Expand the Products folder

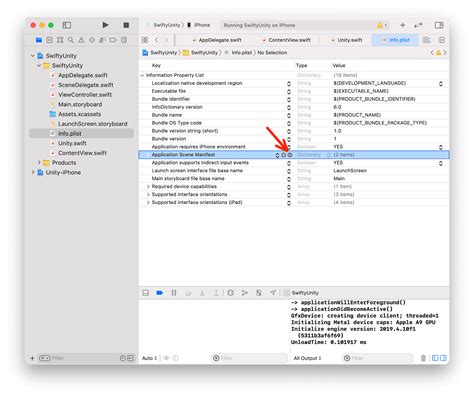tap(39, 162)
